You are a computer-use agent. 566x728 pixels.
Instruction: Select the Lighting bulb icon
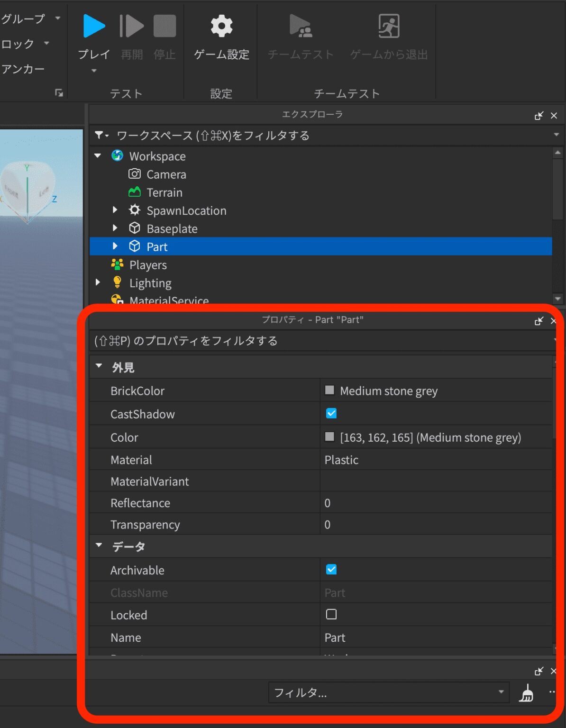(117, 282)
